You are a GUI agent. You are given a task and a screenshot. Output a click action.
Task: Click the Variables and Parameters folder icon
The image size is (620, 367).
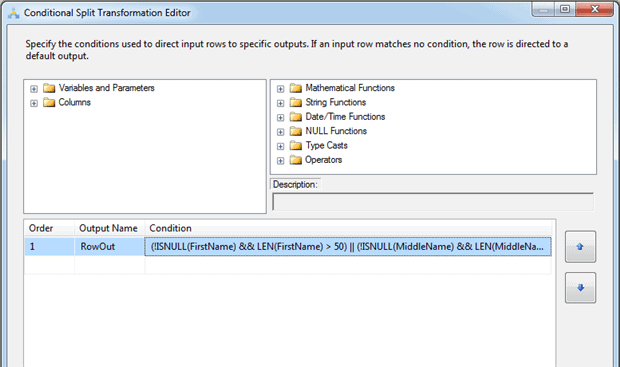(x=49, y=88)
